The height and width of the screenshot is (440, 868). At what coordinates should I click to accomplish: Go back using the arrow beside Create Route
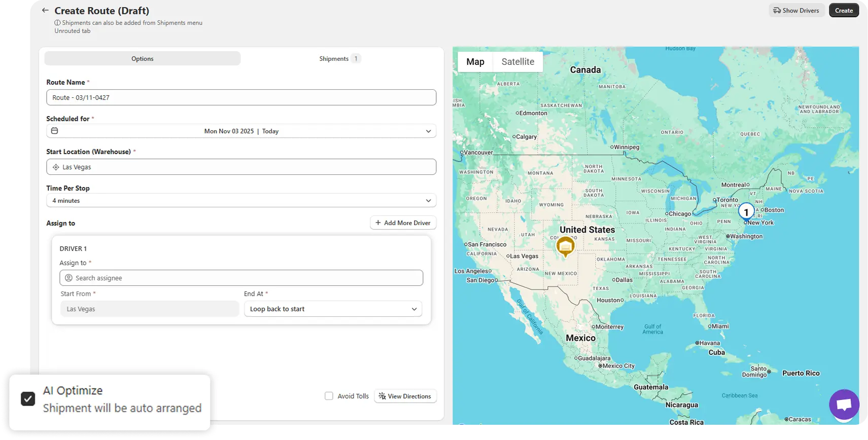(x=45, y=10)
